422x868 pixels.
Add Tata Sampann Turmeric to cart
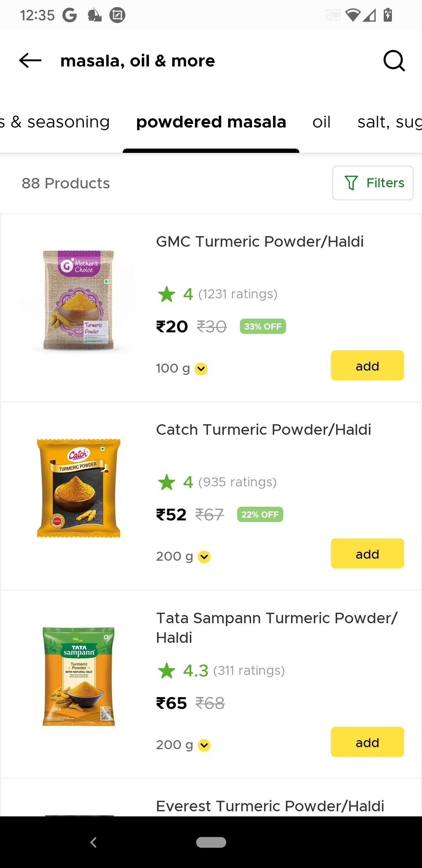pos(367,742)
